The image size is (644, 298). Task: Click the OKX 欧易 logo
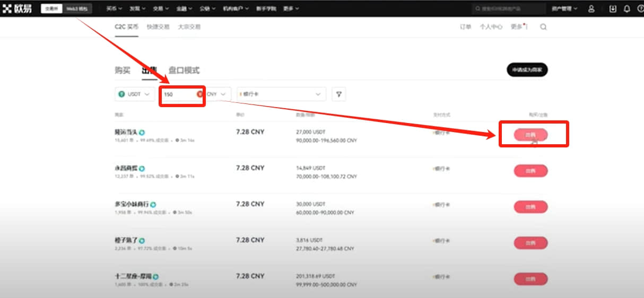point(17,8)
